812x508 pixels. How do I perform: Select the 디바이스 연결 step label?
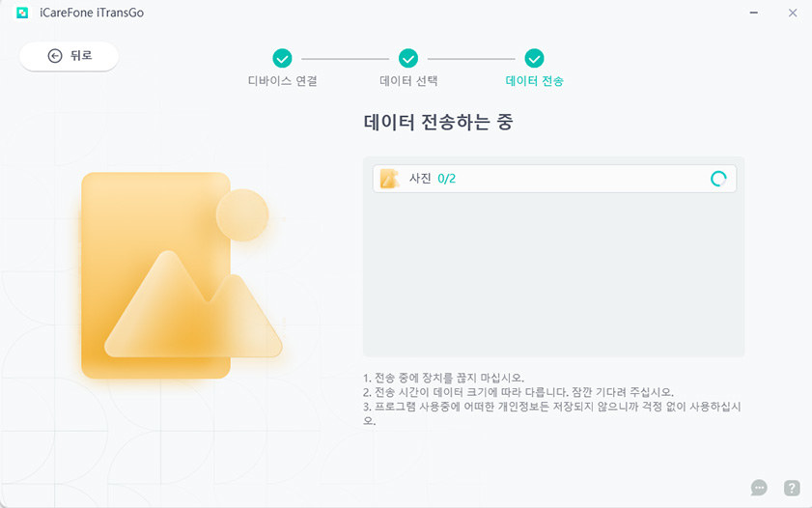282,81
